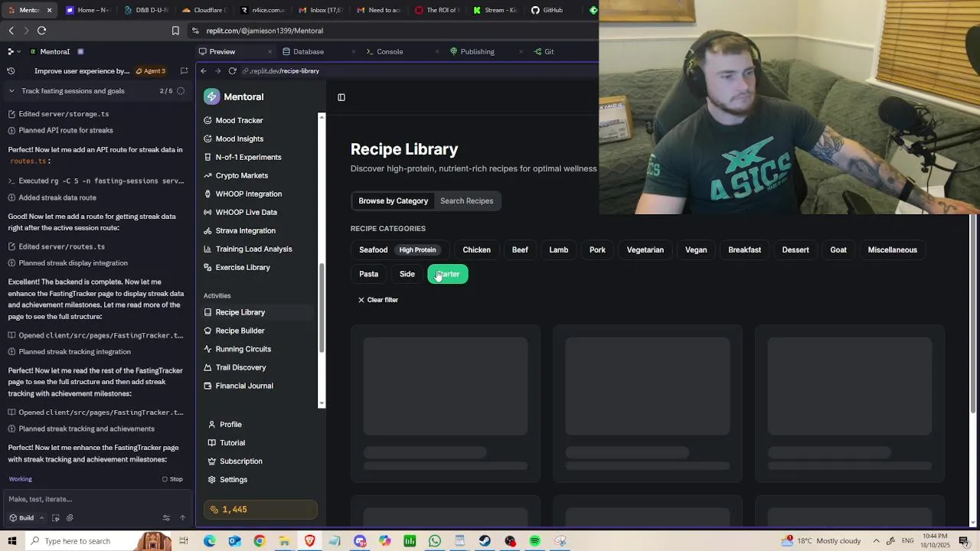Close the Preview tab
The height and width of the screenshot is (551, 980).
269,52
